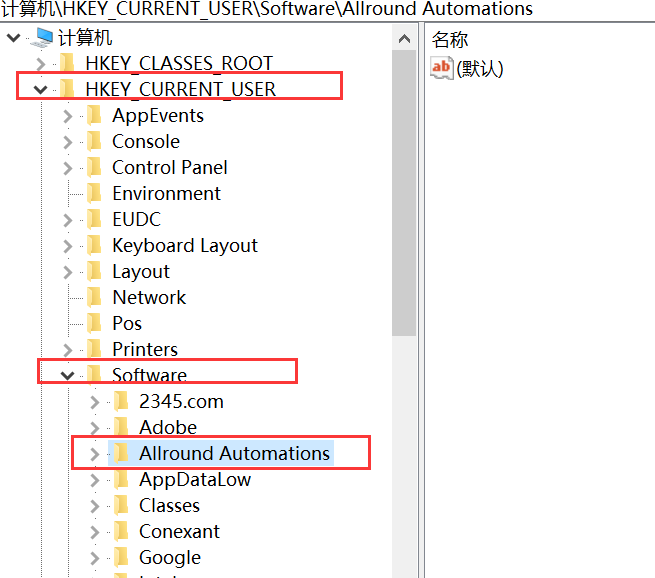The image size is (655, 578).
Task: Select the AppDataLow key
Action: click(195, 479)
